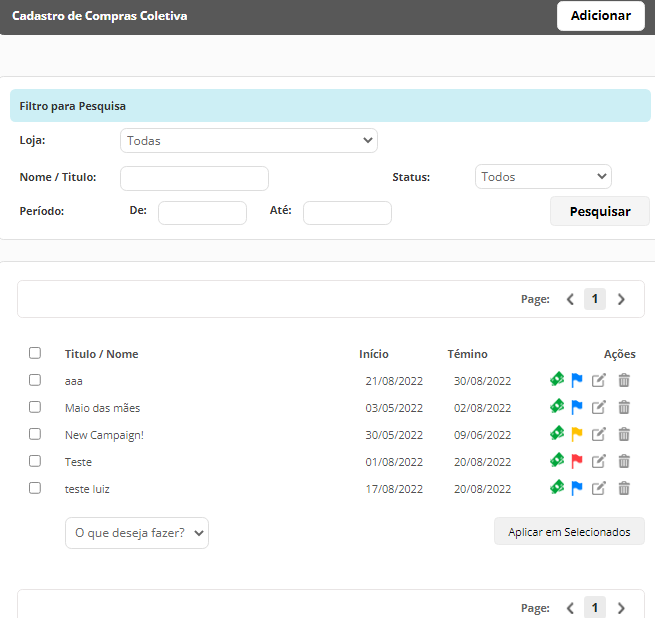Click the Adicionar button

(601, 16)
